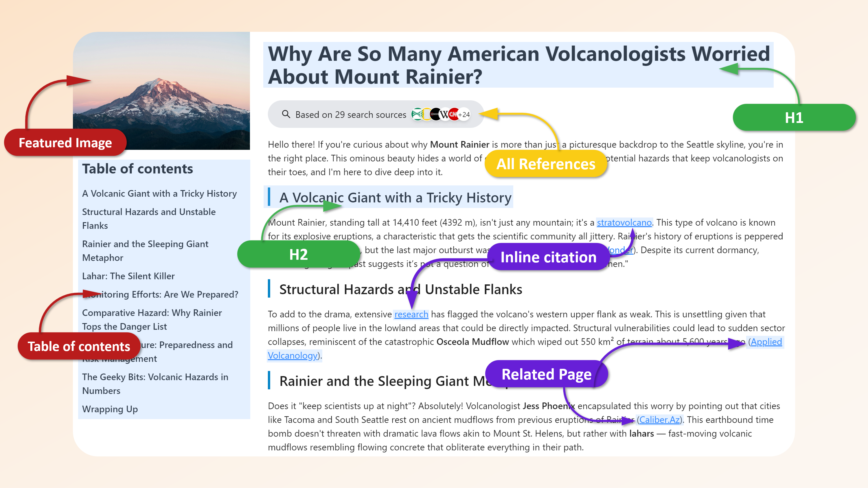Jump to 'A Volcanic Giant with a Tricky History' in contents
This screenshot has height=488, width=868.
(x=159, y=194)
